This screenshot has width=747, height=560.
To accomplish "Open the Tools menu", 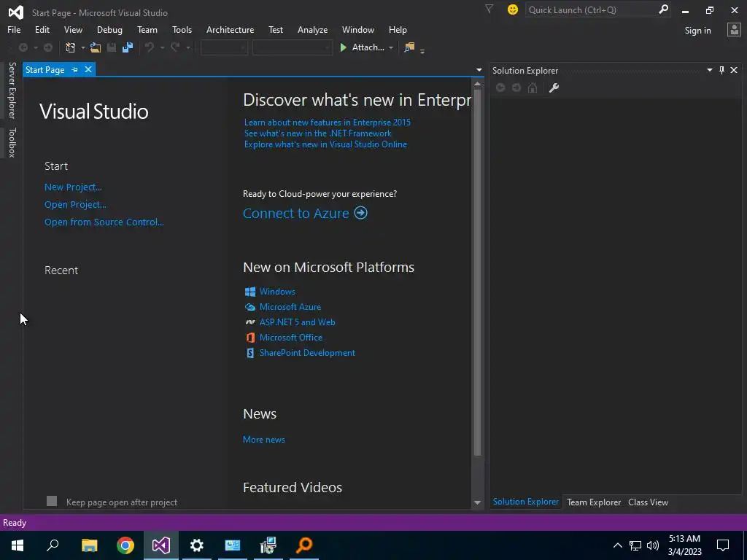I will click(x=182, y=29).
